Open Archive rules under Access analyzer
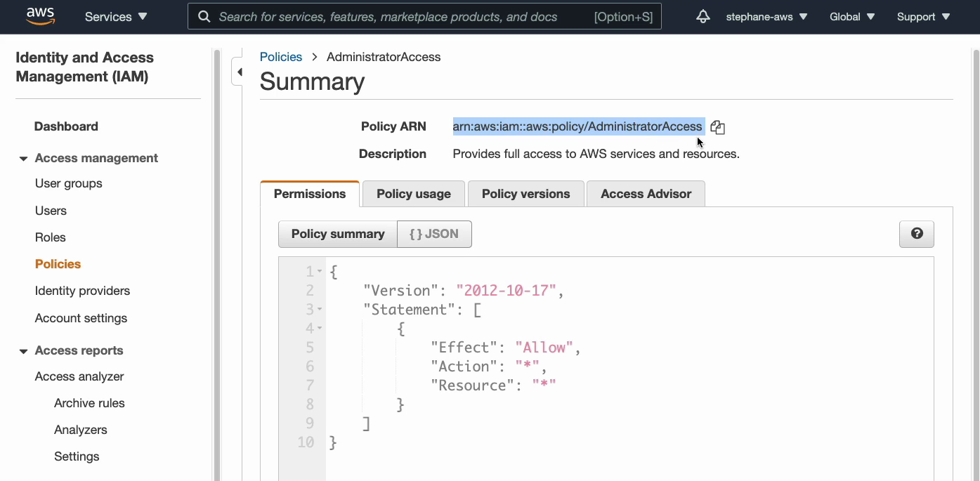The width and height of the screenshot is (980, 481). 89,403
